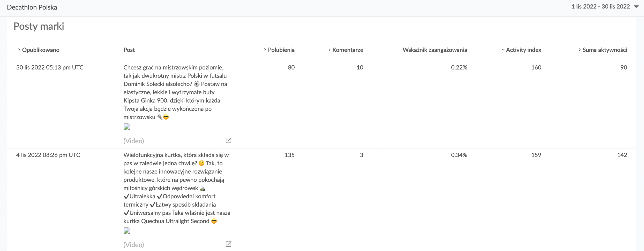Open the futsal post's external link icon
644x251 pixels.
(x=228, y=140)
